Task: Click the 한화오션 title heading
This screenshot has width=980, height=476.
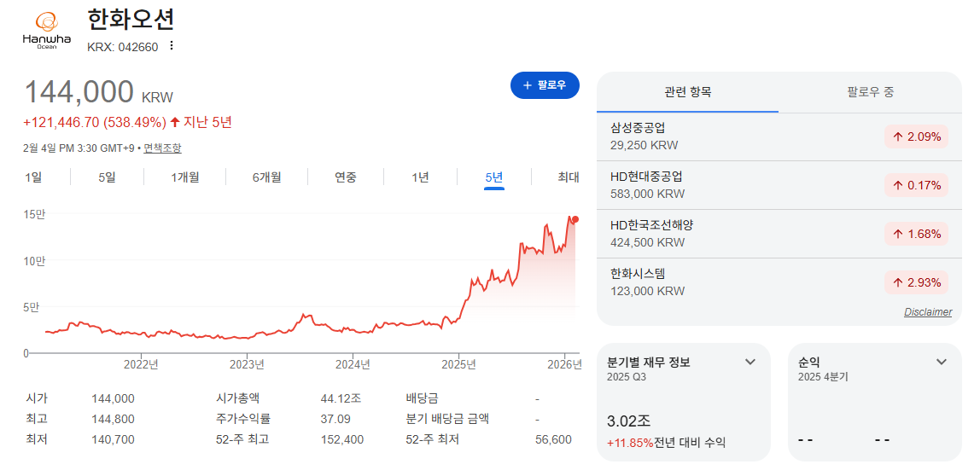Action: 131,20
